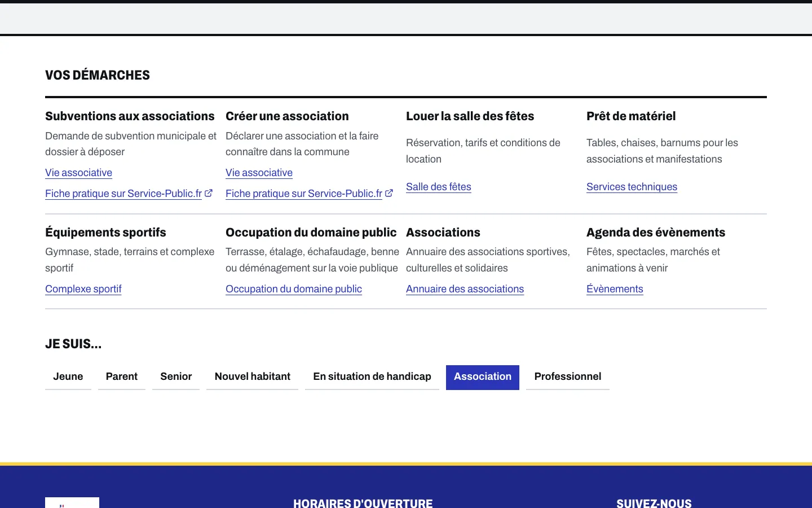Click the JE SUIS... section title
812x508 pixels.
[73, 344]
